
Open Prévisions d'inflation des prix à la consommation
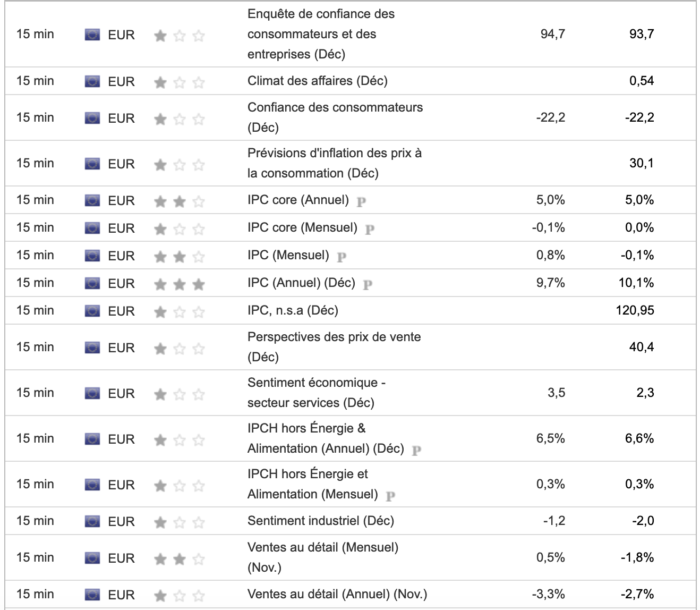tap(334, 163)
